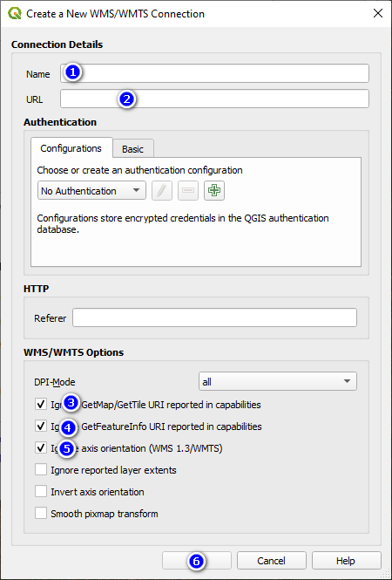Open the DPI-Mode dropdown
The width and height of the screenshot is (392, 580).
point(278,381)
